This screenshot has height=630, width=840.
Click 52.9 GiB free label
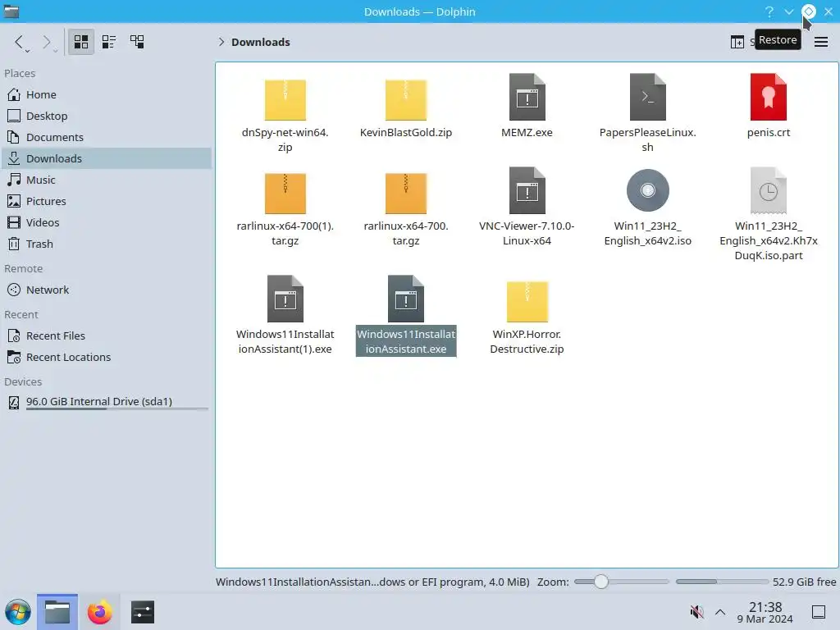[x=804, y=582]
